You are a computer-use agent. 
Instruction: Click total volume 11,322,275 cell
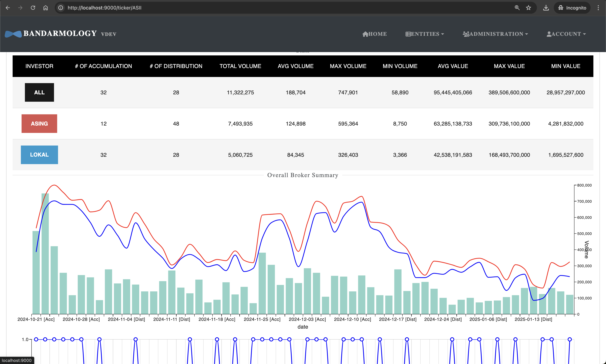pos(240,92)
